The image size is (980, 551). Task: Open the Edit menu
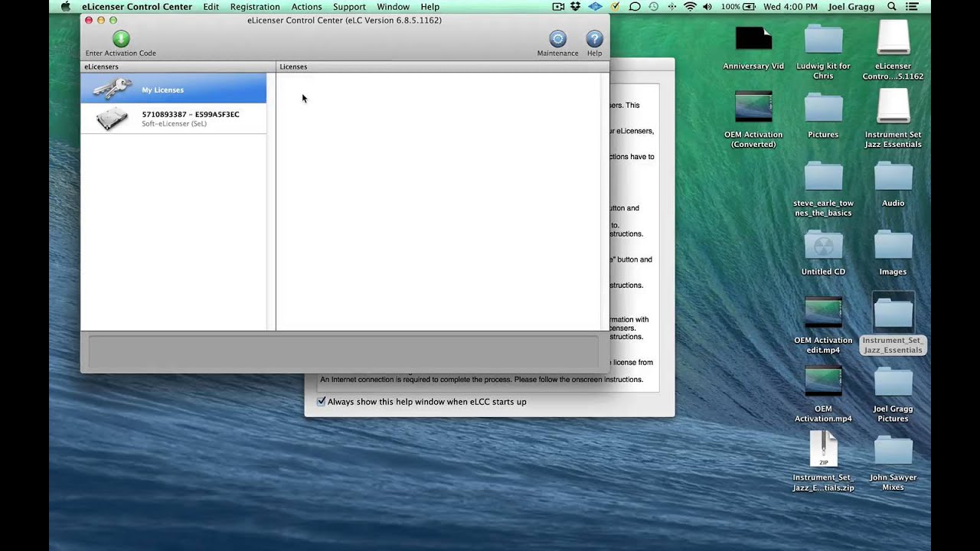point(211,6)
